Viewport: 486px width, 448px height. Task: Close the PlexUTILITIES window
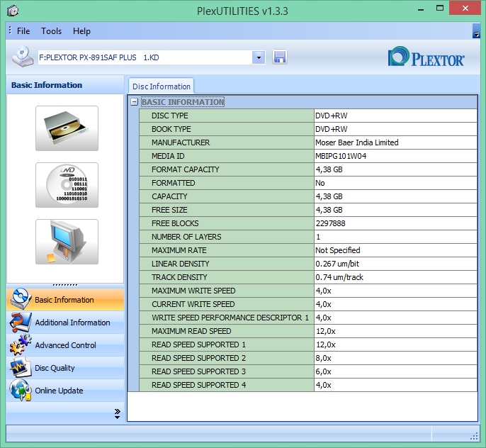[x=465, y=9]
